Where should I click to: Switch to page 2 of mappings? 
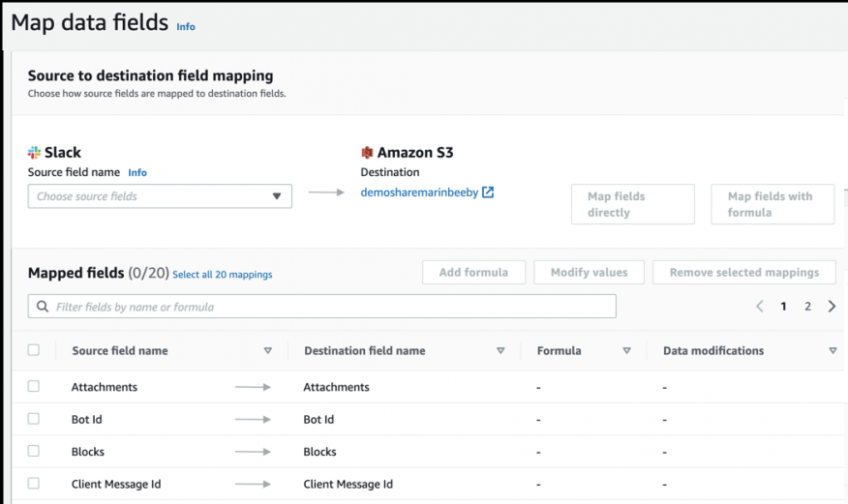(x=807, y=307)
